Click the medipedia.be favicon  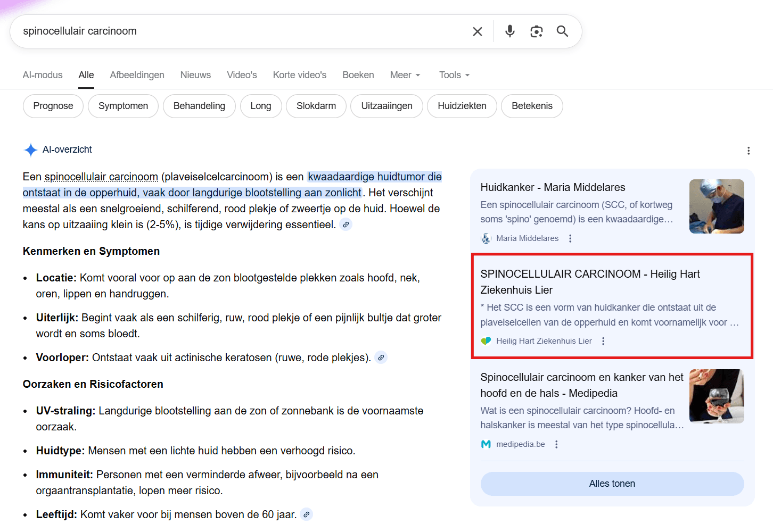(x=485, y=444)
